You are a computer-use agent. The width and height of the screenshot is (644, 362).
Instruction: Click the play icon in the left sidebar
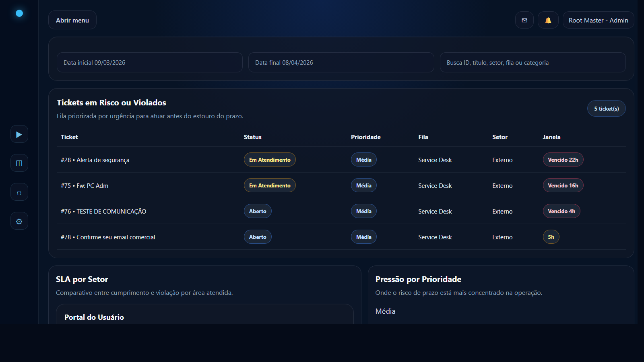19,134
